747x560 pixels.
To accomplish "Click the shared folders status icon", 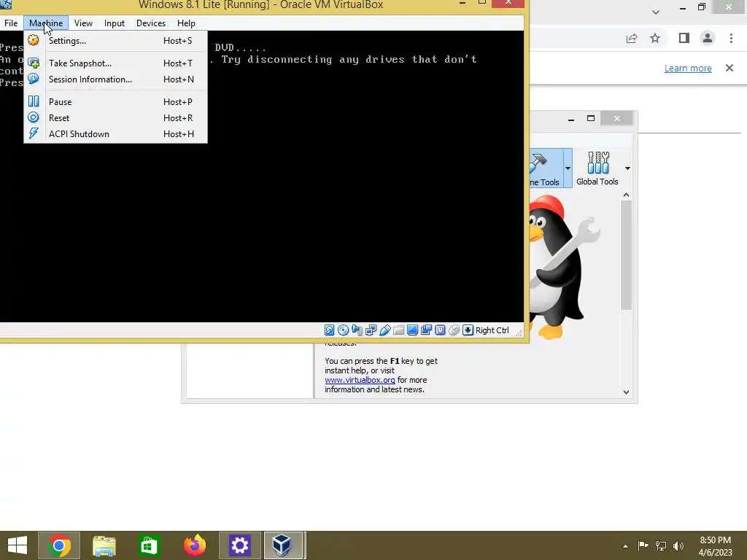I will pos(399,330).
